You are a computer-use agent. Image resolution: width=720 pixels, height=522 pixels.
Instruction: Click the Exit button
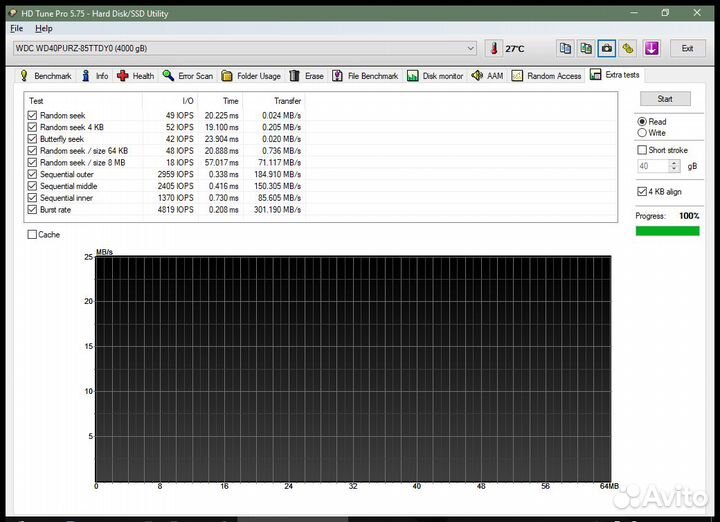[687, 48]
